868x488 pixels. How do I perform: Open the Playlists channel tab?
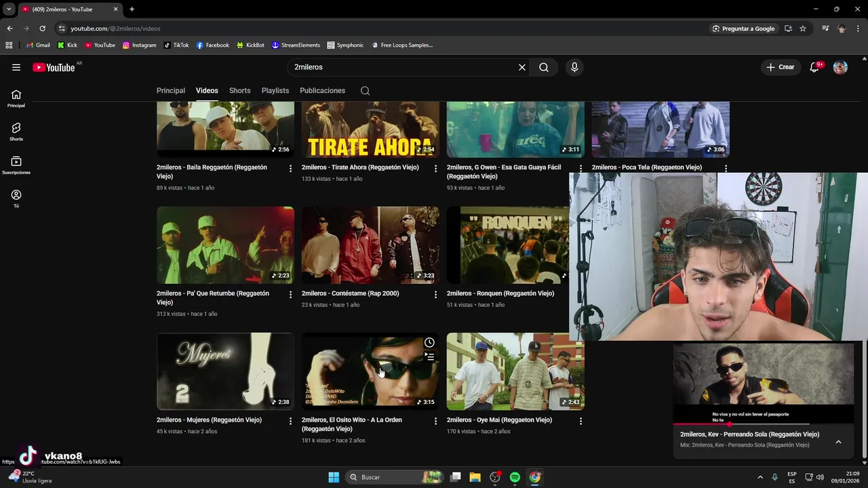(x=275, y=91)
